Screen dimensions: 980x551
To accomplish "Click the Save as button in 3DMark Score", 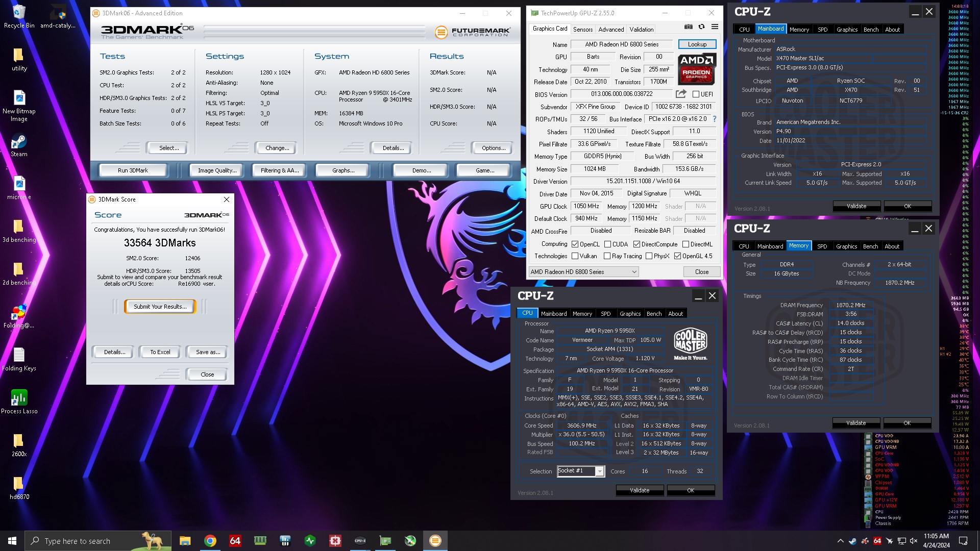I will pyautogui.click(x=208, y=352).
